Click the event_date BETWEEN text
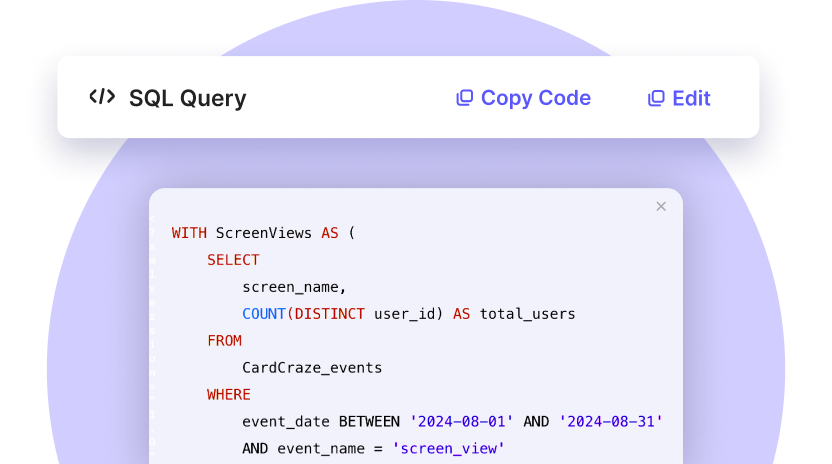Image resolution: width=832 pixels, height=464 pixels. click(x=321, y=422)
